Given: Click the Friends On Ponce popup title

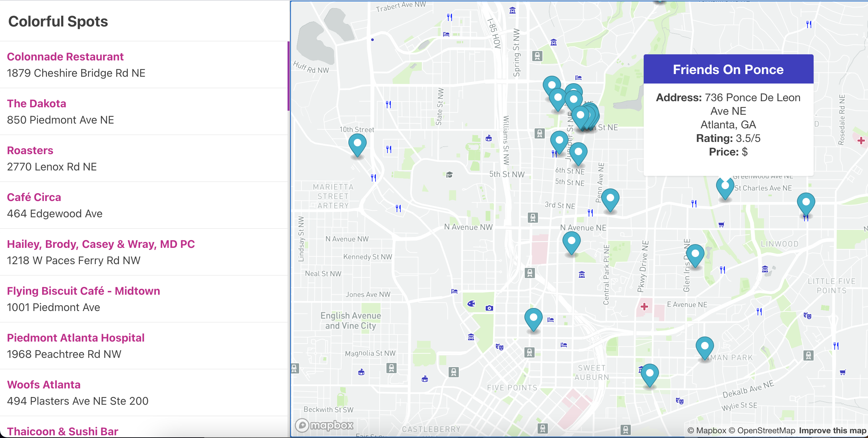Looking at the screenshot, I should point(728,70).
